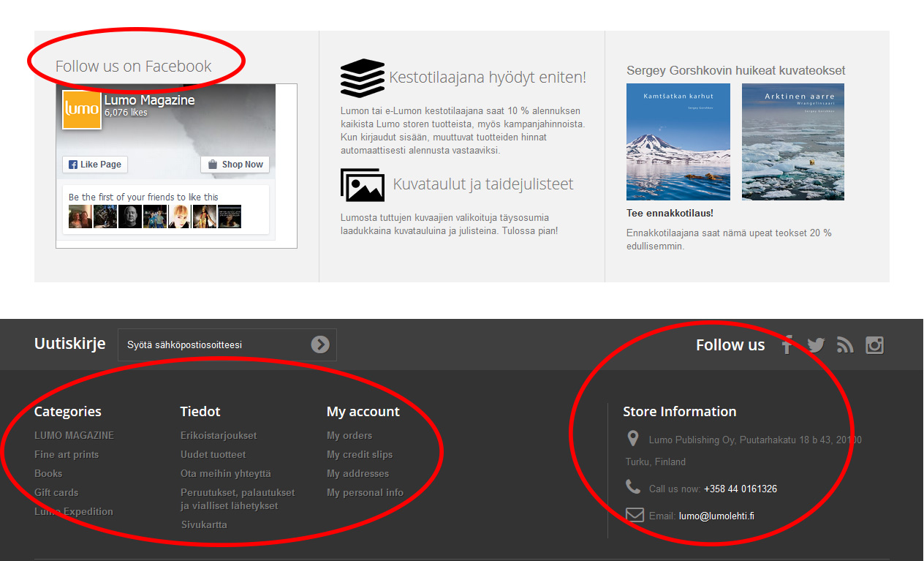Image resolution: width=924 pixels, height=561 pixels.
Task: Click the phone handset icon in Store Information
Action: (633, 486)
